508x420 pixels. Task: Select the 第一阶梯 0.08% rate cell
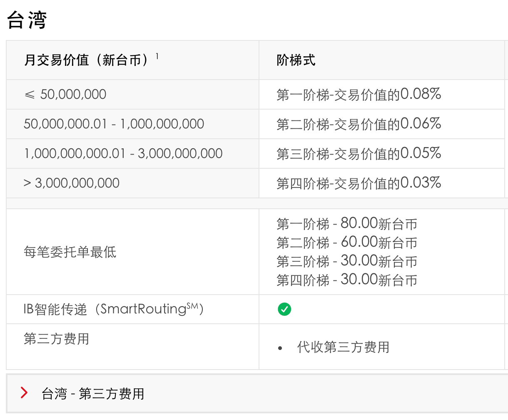(359, 95)
